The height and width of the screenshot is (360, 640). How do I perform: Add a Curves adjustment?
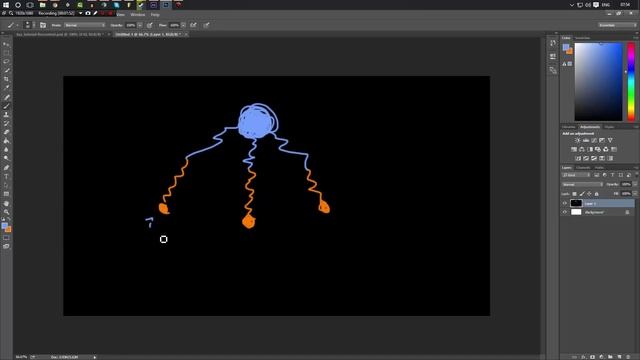(594, 140)
